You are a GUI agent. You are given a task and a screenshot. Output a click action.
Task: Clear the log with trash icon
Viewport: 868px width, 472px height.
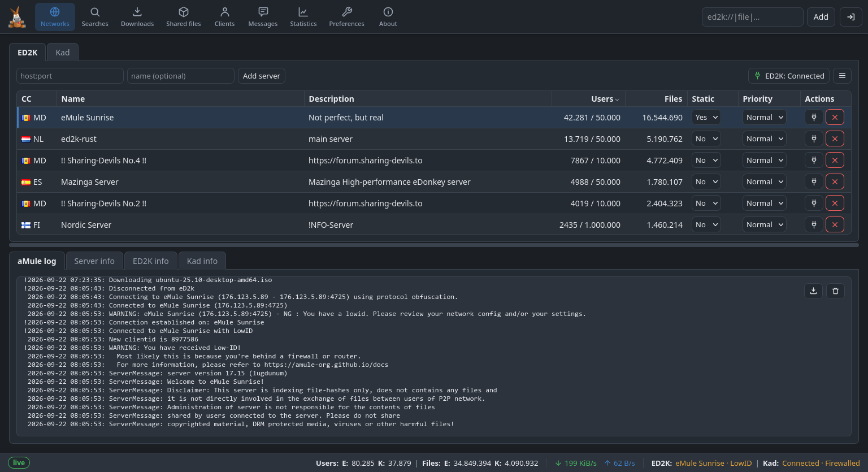pos(835,291)
